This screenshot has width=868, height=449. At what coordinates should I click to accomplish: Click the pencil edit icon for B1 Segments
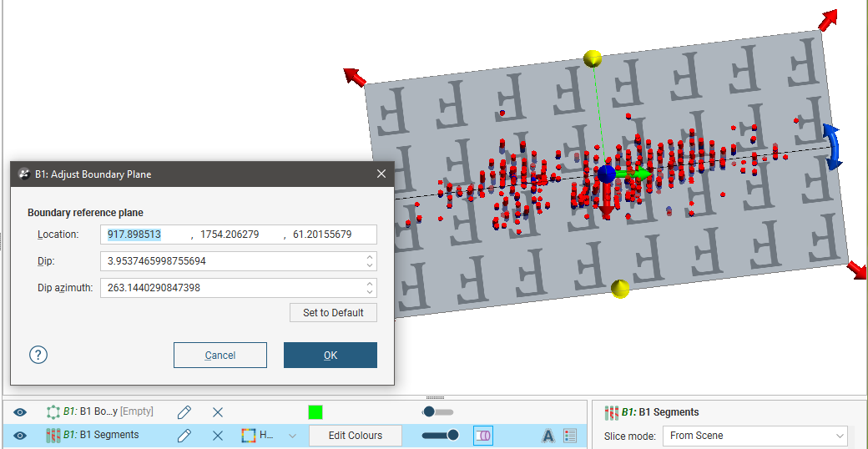point(184,436)
